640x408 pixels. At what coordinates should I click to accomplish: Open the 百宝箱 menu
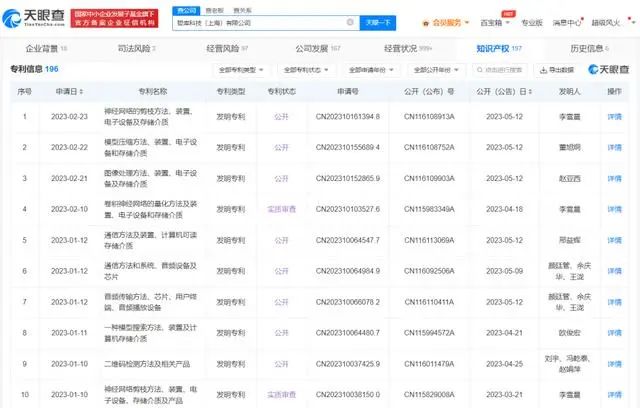click(x=492, y=22)
